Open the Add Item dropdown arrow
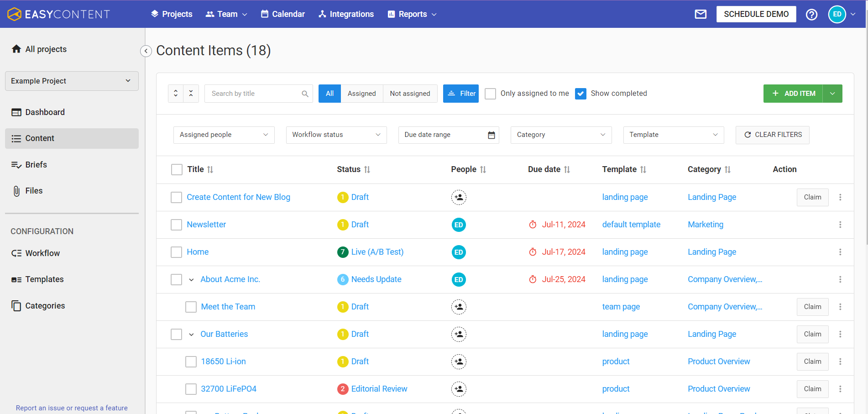The image size is (868, 414). [x=832, y=94]
